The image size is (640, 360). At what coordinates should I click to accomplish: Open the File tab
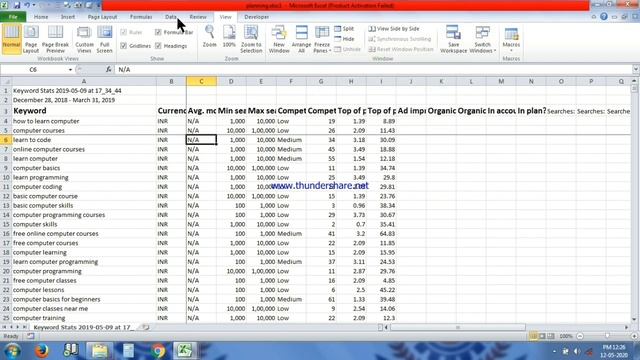[x=13, y=17]
